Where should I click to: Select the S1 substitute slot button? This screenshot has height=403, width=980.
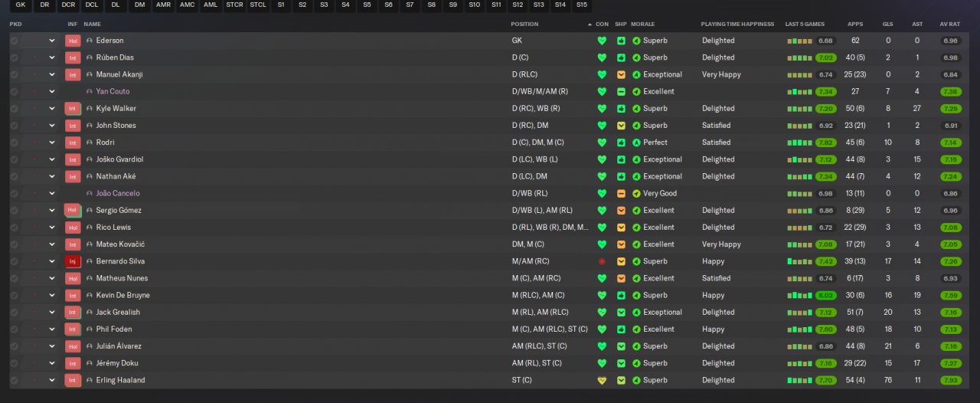tap(282, 5)
